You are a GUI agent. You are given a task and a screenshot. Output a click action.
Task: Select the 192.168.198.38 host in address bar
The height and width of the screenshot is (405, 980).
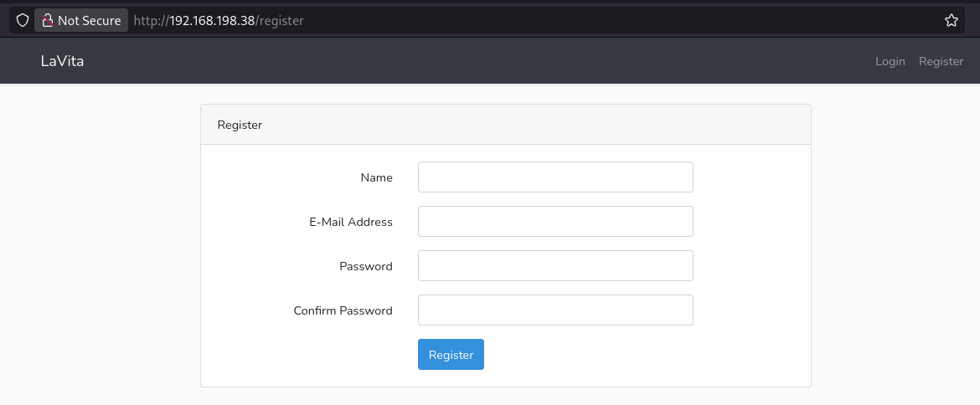click(213, 21)
